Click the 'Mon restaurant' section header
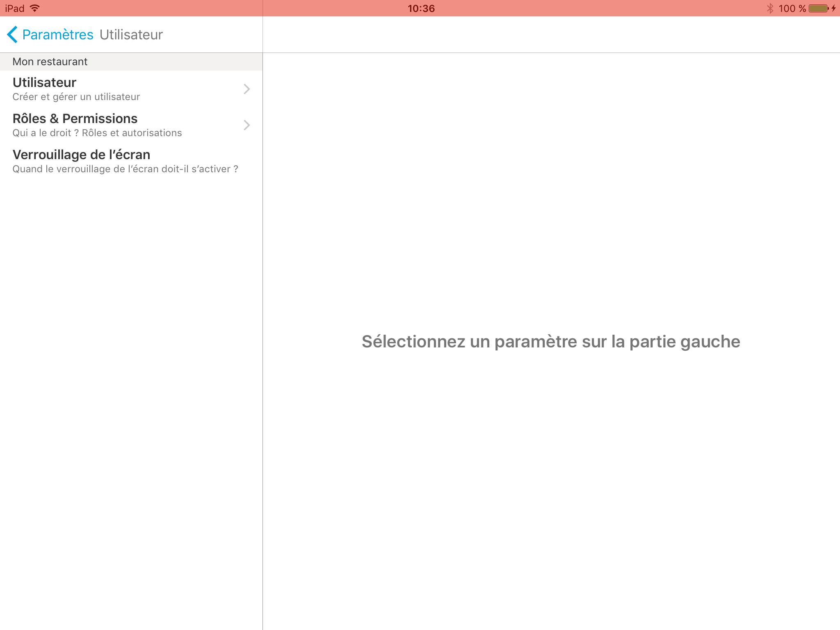Screen dimensions: 840x630 point(131,62)
